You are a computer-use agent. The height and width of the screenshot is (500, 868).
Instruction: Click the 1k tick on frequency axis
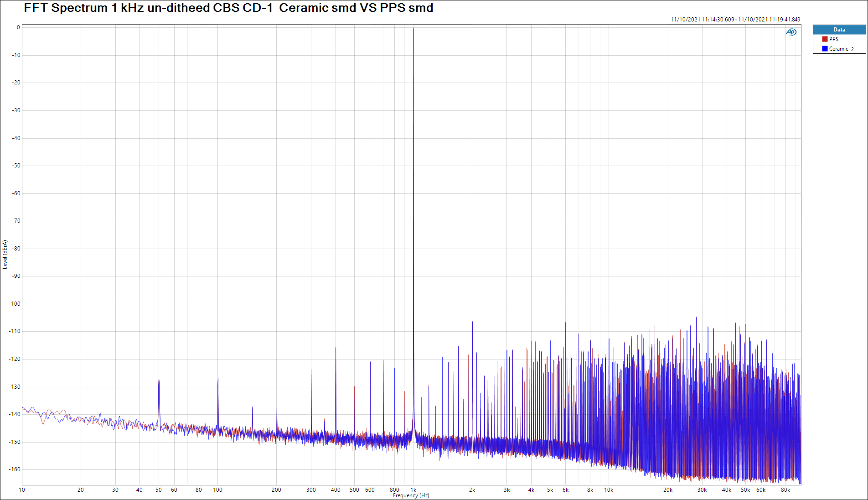point(413,490)
